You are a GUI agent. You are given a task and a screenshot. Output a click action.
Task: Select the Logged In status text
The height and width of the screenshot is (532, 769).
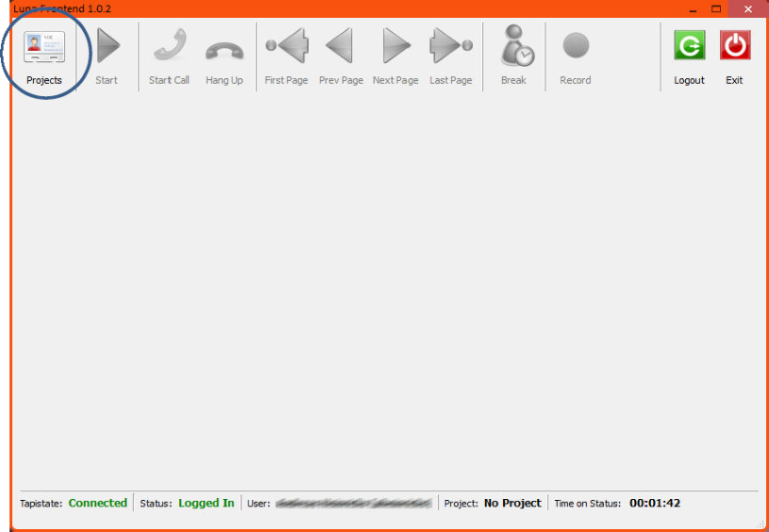(x=206, y=504)
